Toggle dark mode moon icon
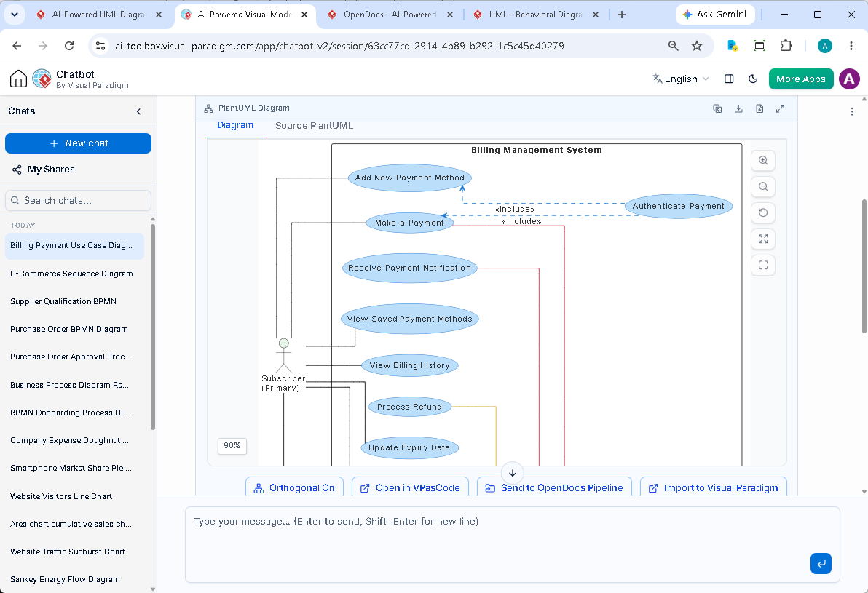The image size is (868, 593). 753,79
